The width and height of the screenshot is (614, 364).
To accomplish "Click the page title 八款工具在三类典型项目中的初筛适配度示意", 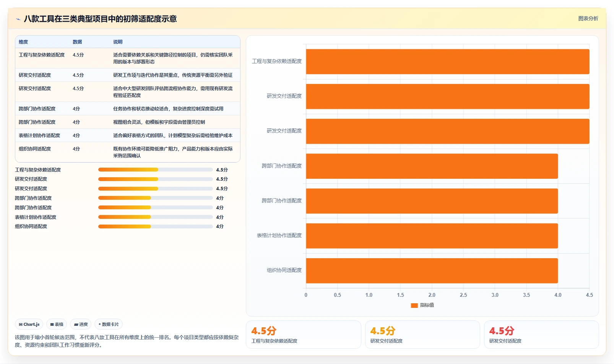I will coord(100,19).
